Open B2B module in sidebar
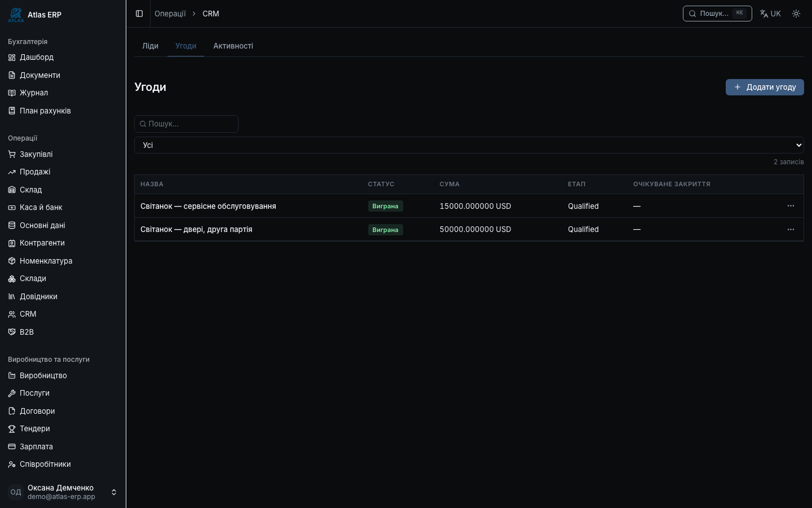812x508 pixels. (x=63, y=332)
